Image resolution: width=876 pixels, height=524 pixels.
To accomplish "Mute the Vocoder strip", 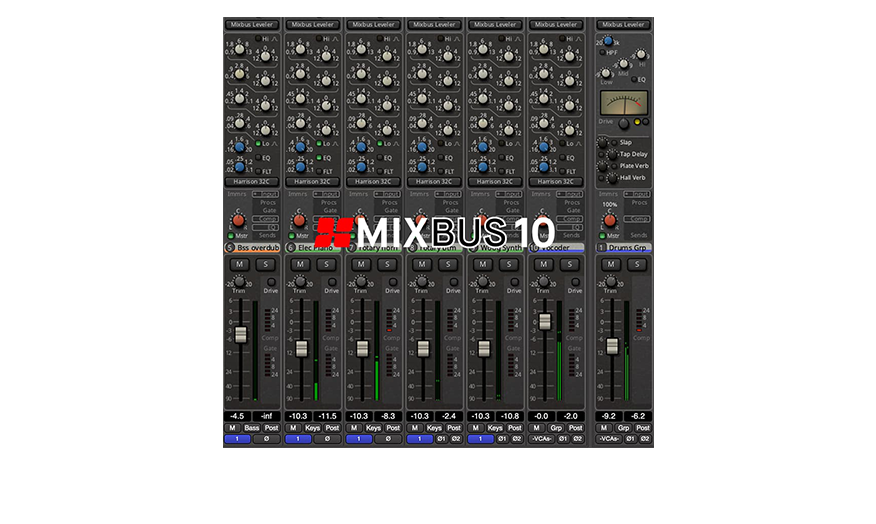I will point(543,264).
